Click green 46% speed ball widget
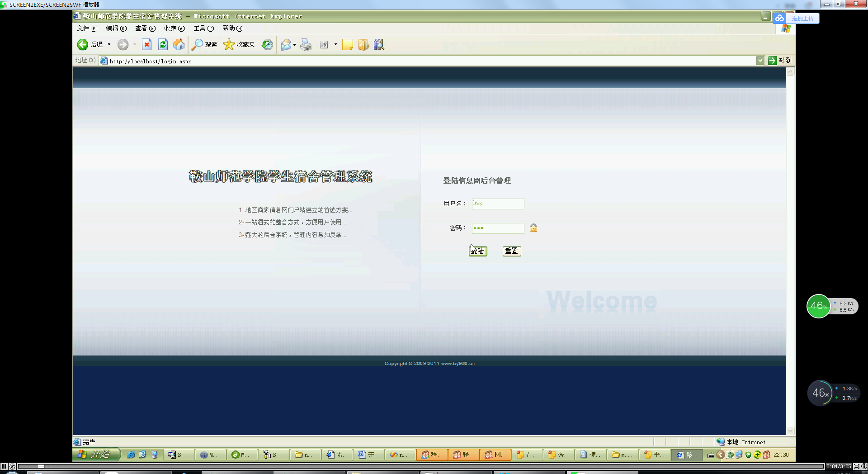The height and width of the screenshot is (474, 868). click(818, 306)
